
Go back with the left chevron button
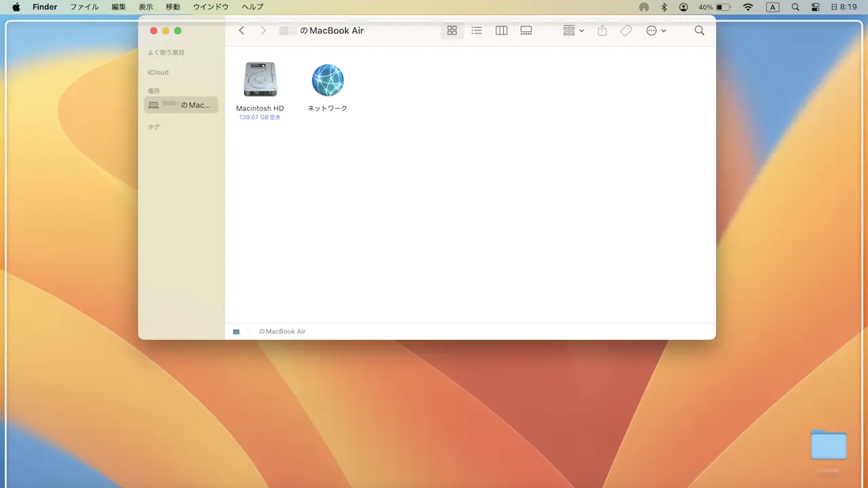pyautogui.click(x=241, y=30)
